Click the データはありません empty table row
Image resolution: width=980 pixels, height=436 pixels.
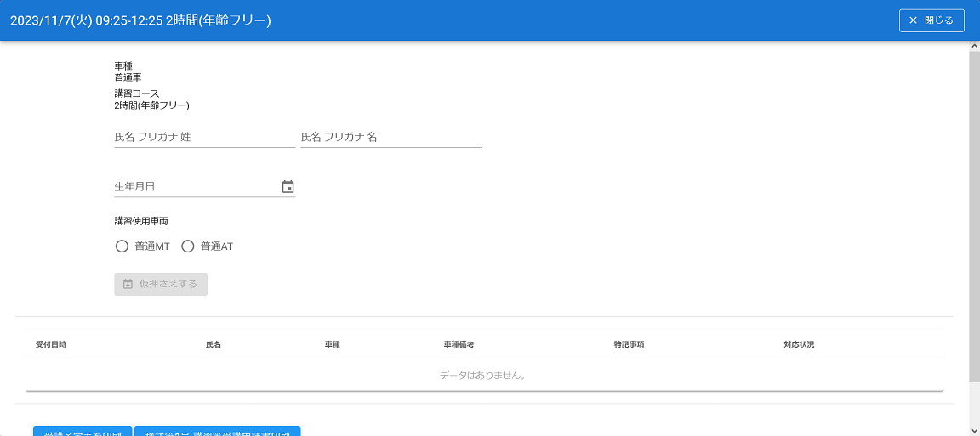click(x=483, y=375)
